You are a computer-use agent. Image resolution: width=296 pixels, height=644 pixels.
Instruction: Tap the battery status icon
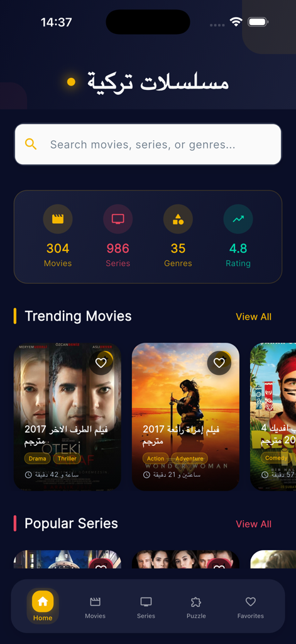[x=258, y=22]
